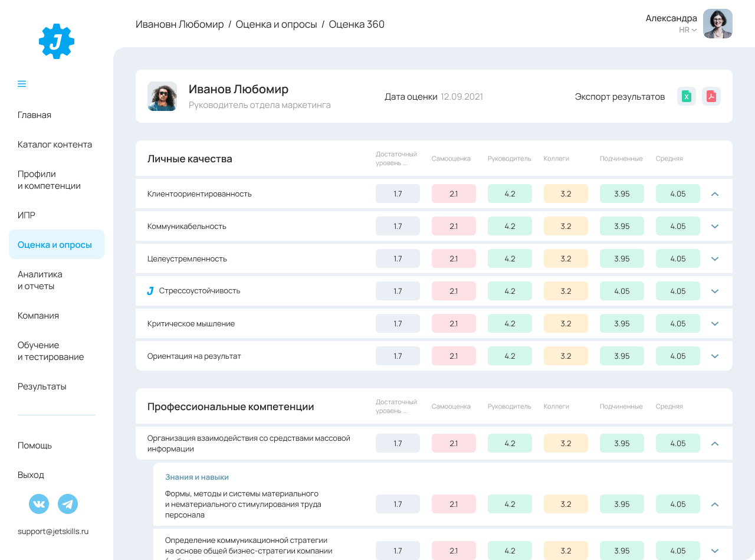This screenshot has height=560, width=755.
Task: Click the date value 12.09.2021
Action: tap(462, 96)
